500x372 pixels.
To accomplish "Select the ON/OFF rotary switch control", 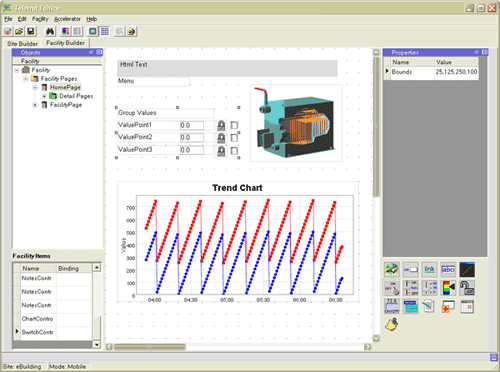I will (x=392, y=288).
